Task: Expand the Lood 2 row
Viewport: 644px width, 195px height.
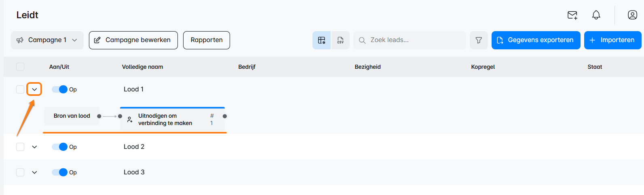Action: pos(34,147)
